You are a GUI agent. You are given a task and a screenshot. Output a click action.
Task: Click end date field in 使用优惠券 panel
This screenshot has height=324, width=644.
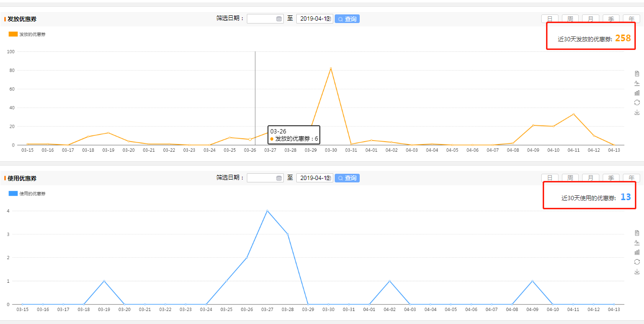coord(312,178)
